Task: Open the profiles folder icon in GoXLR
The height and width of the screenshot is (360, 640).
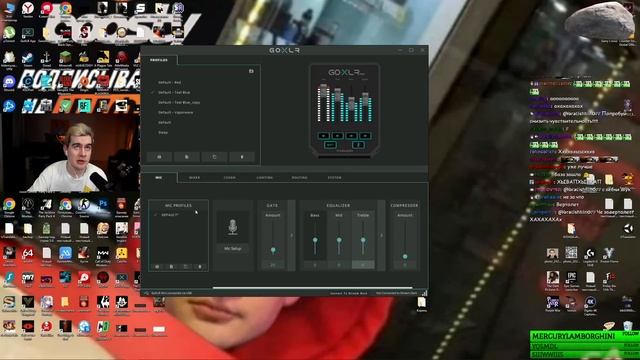Action: click(251, 71)
